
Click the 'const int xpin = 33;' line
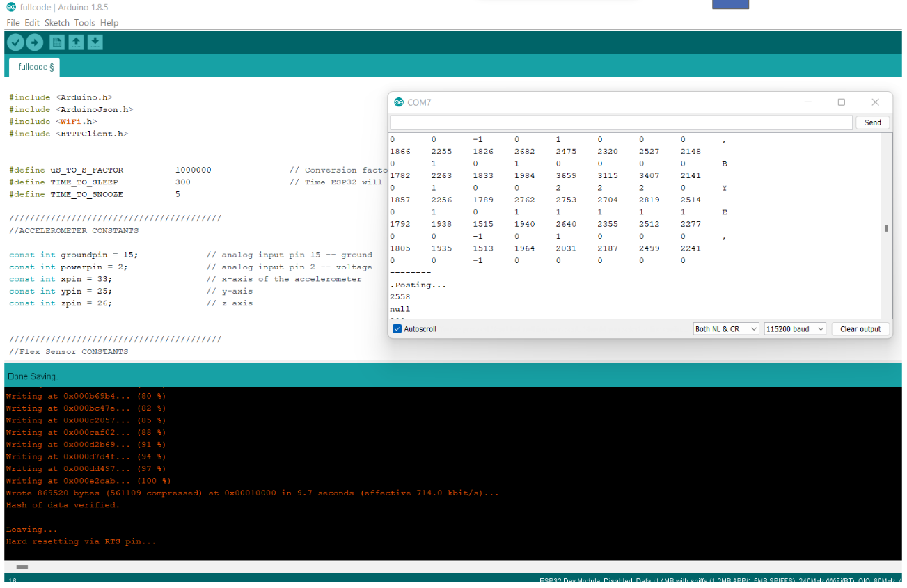[61, 279]
